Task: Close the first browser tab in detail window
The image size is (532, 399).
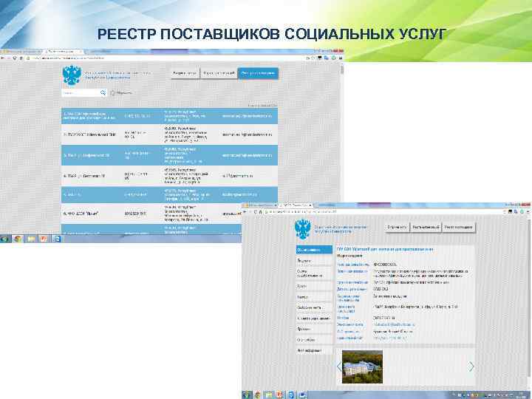Action: pos(275,205)
